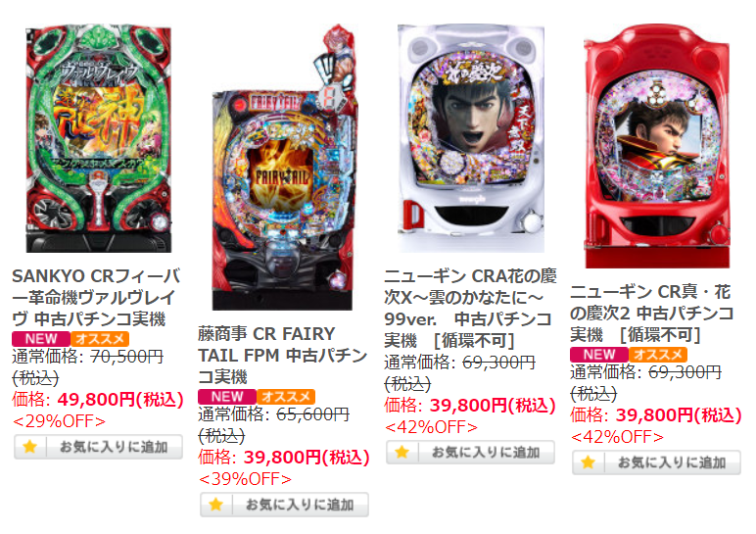Image resolution: width=756 pixels, height=534 pixels.
Task: Add CRA花の慶次X 99ver. to favorites
Action: [471, 453]
